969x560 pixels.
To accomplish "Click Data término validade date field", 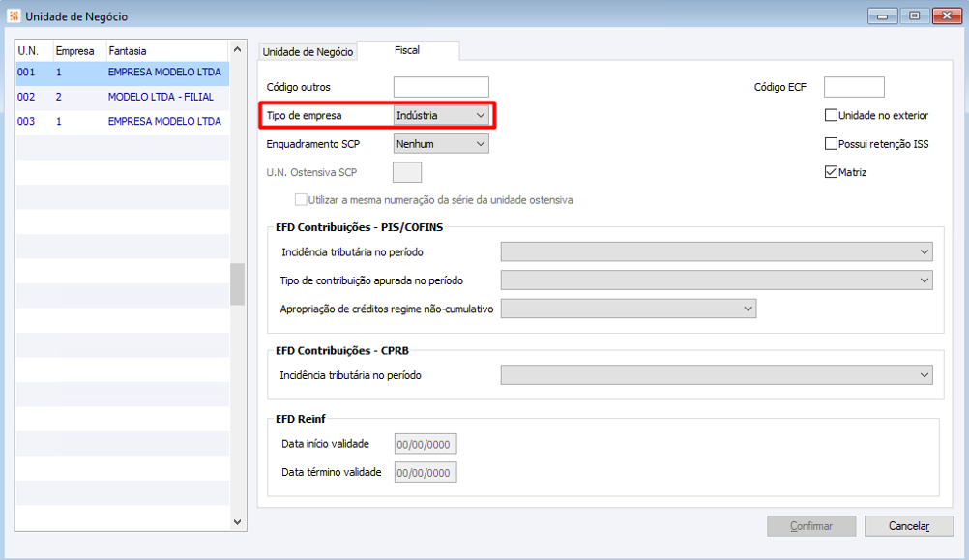I will tap(426, 472).
